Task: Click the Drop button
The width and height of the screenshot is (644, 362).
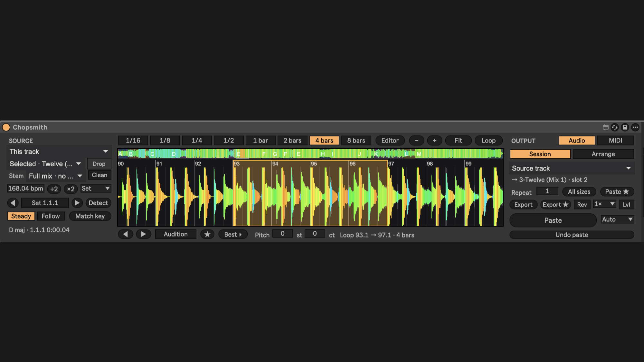Action: coord(99,164)
